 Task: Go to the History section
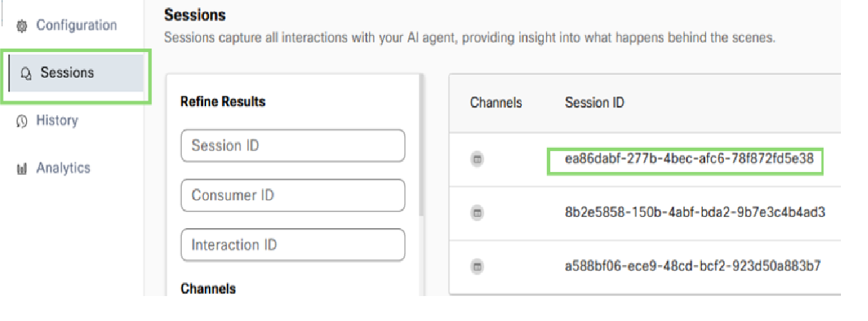(57, 121)
